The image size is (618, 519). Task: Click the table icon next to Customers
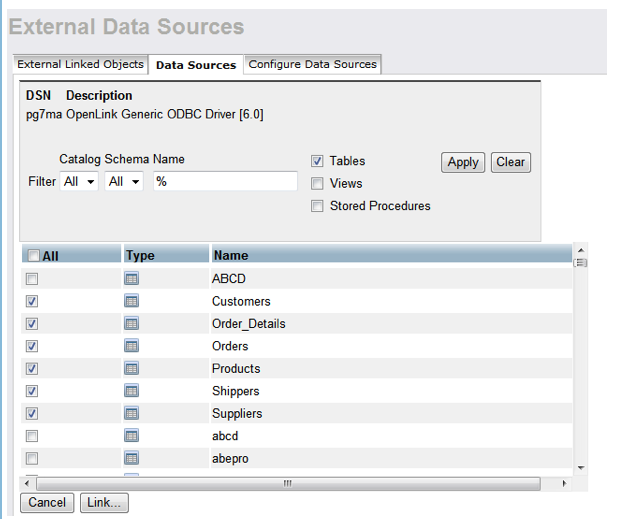pos(131,301)
